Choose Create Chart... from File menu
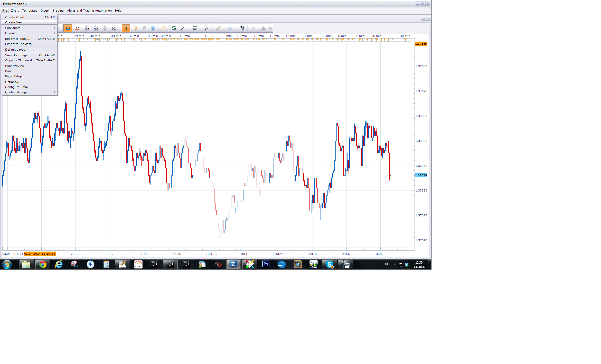The width and height of the screenshot is (601, 364). 29,17
